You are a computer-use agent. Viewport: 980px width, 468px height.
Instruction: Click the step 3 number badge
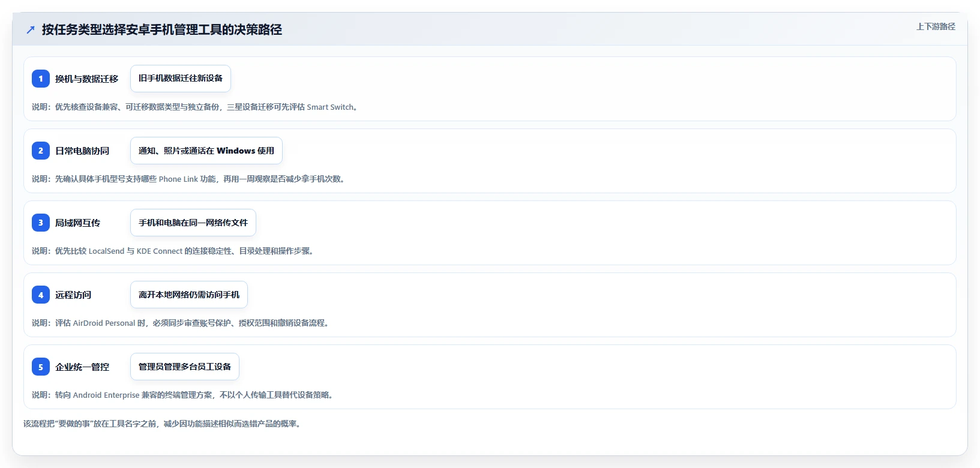41,223
